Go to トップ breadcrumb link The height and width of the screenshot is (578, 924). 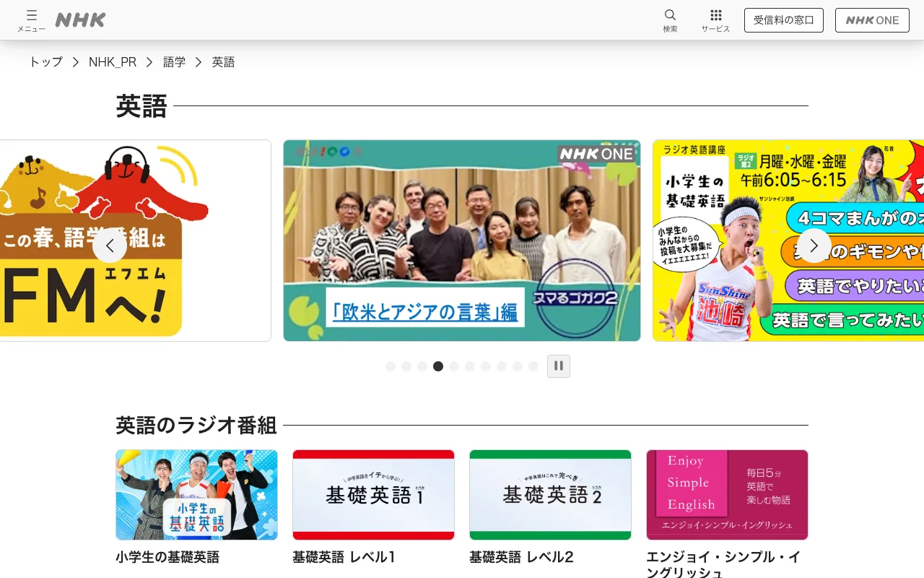coord(45,62)
